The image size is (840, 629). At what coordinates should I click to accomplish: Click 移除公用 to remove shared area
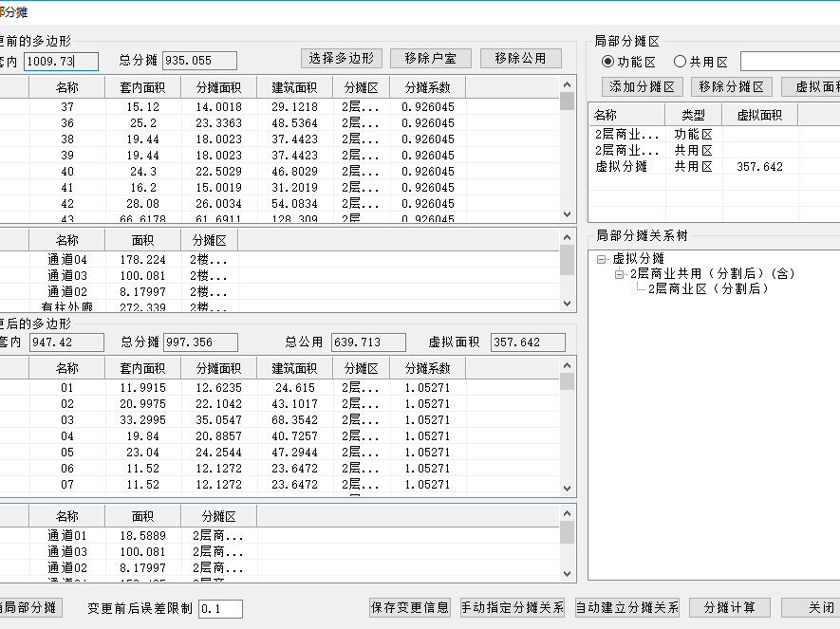click(520, 59)
